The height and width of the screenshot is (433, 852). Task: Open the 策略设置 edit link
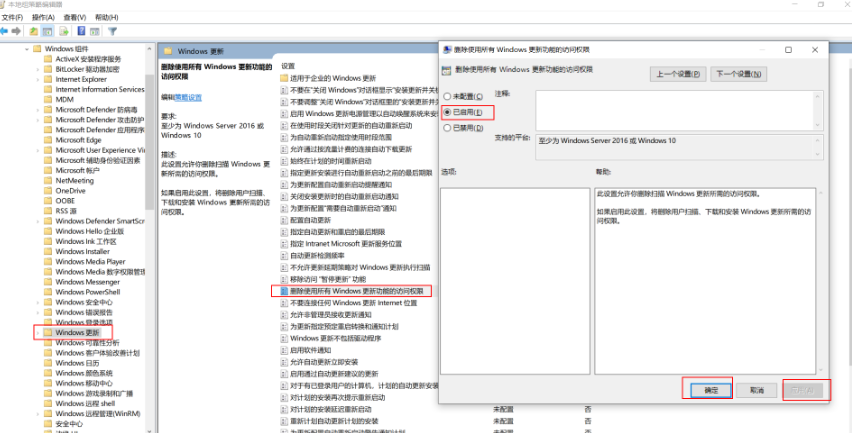pyautogui.click(x=188, y=97)
